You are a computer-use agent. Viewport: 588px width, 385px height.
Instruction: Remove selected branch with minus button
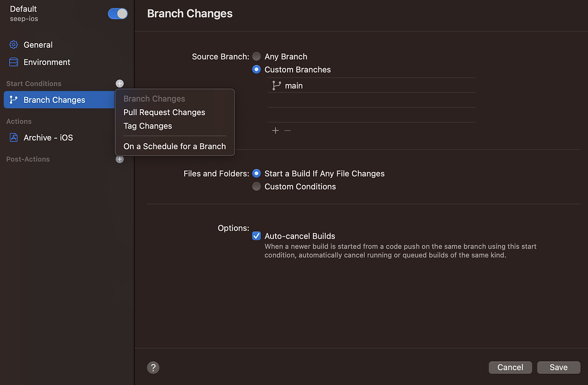[x=288, y=130]
